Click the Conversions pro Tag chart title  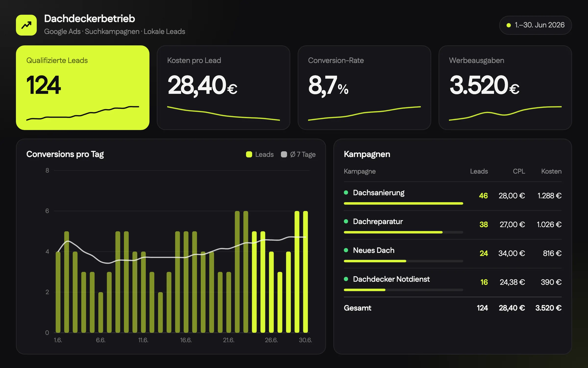[65, 154]
